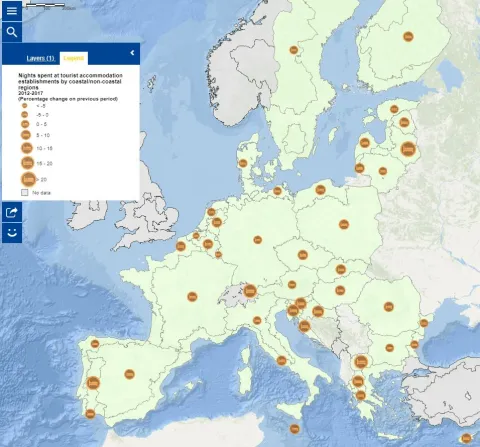This screenshot has height=447, width=480.
Task: Select the central Poland marker
Action: pos(344,224)
